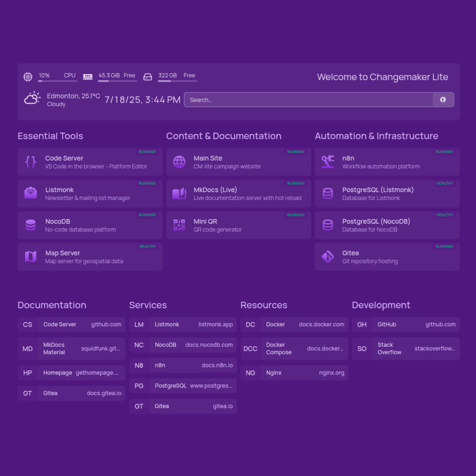Visit the listmonk.app service link

182,325
